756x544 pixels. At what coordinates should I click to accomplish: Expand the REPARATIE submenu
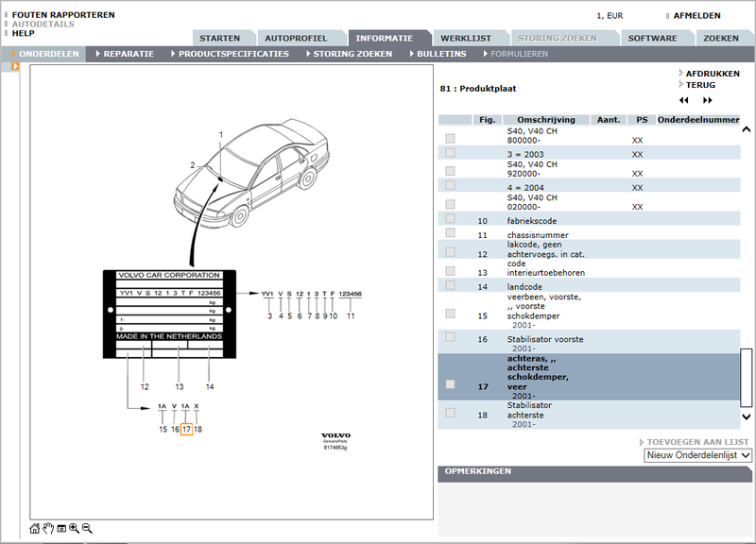click(125, 54)
